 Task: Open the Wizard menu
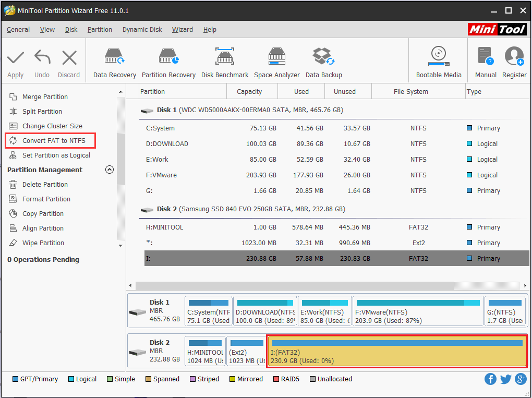click(x=182, y=30)
